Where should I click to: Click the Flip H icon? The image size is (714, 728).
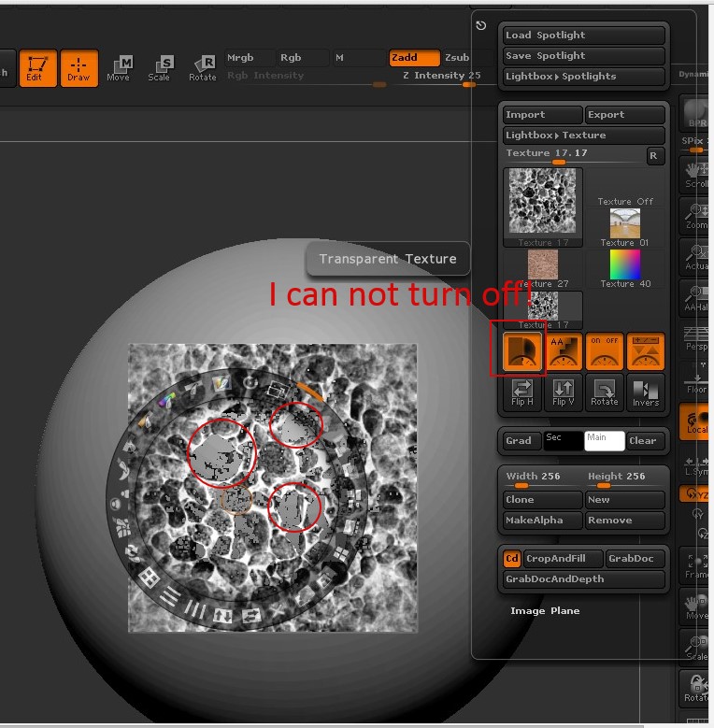[x=522, y=393]
